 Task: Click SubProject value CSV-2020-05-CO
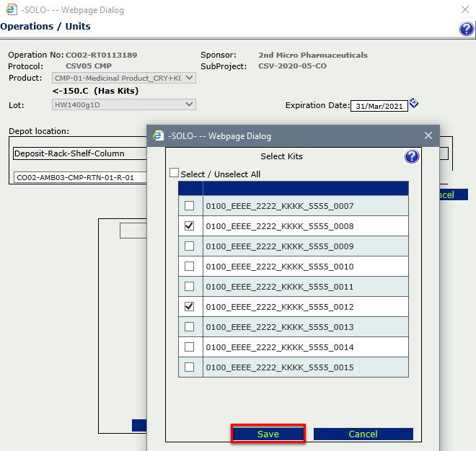tap(292, 66)
